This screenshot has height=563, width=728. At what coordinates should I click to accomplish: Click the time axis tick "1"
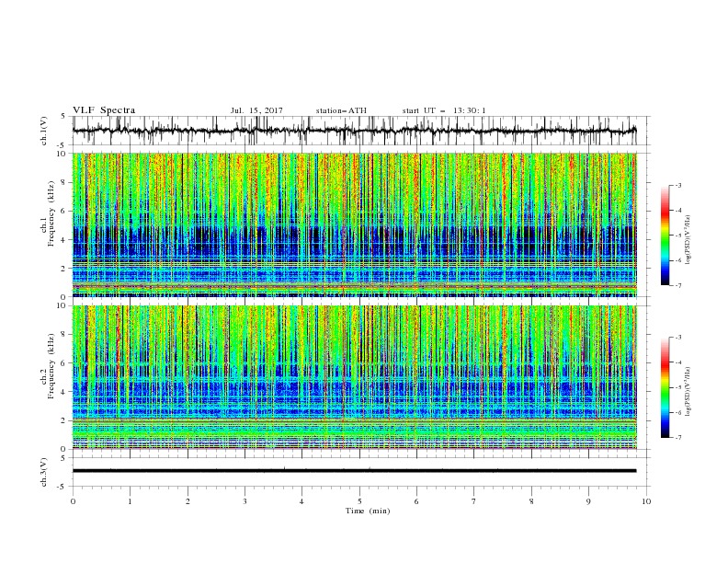[131, 501]
